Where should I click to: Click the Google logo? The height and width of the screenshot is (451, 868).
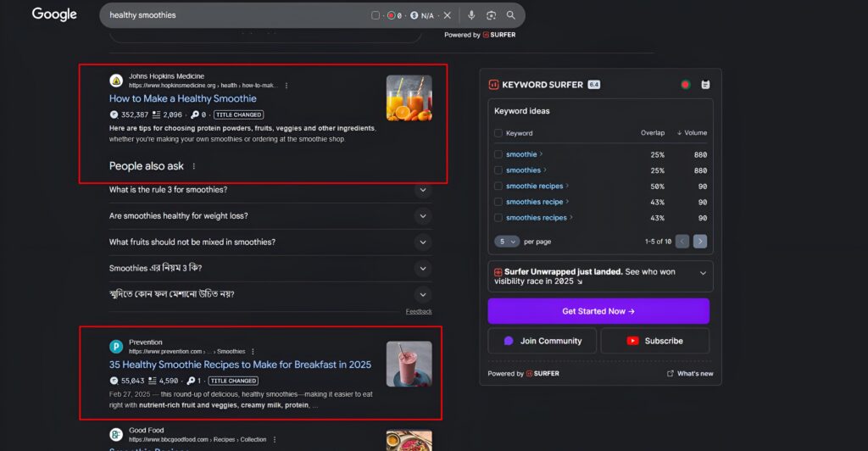(54, 14)
